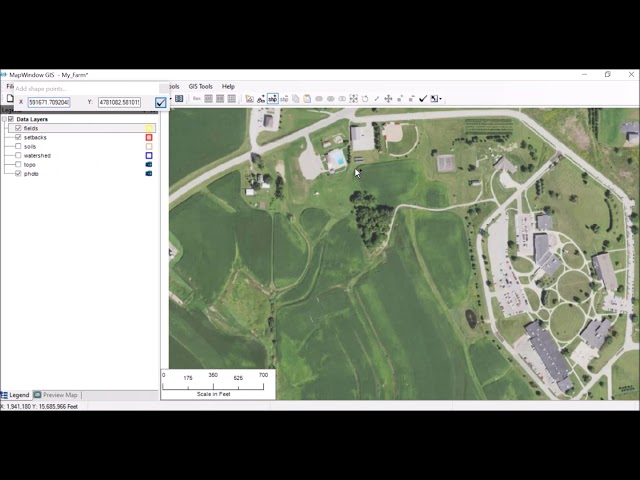Click the rotate shape icon
The height and width of the screenshot is (480, 640).
(x=365, y=99)
